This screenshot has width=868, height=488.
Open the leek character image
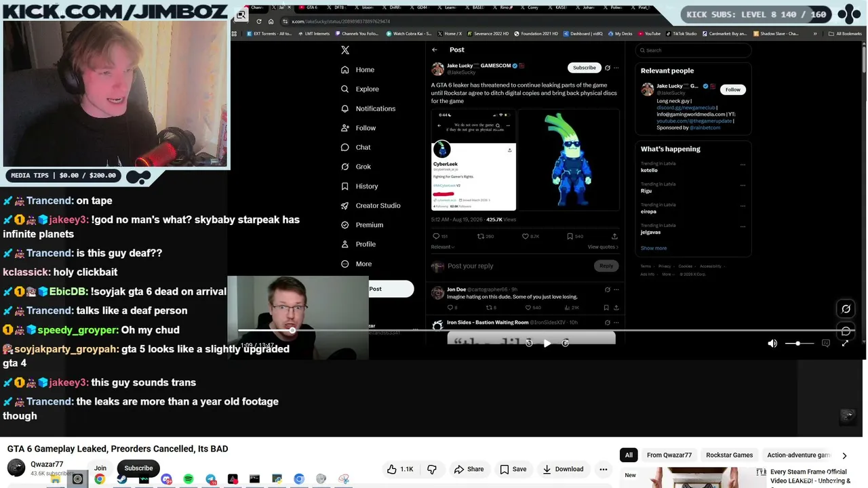(568, 160)
